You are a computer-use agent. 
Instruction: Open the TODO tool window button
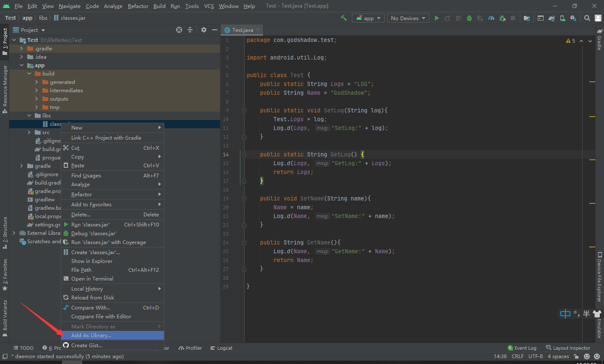click(23, 348)
